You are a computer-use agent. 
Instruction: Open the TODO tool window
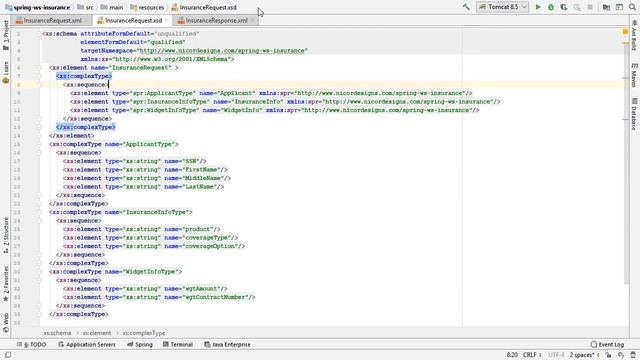31,344
